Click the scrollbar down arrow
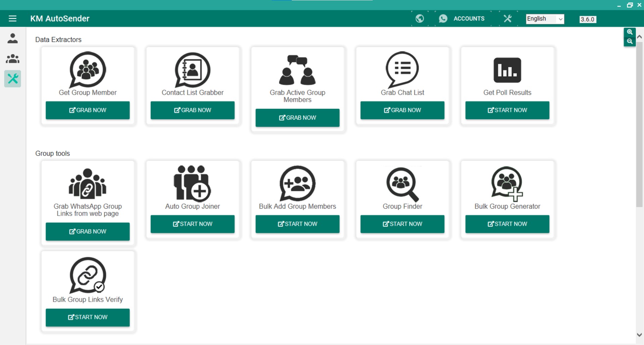This screenshot has width=644, height=345. click(x=639, y=335)
